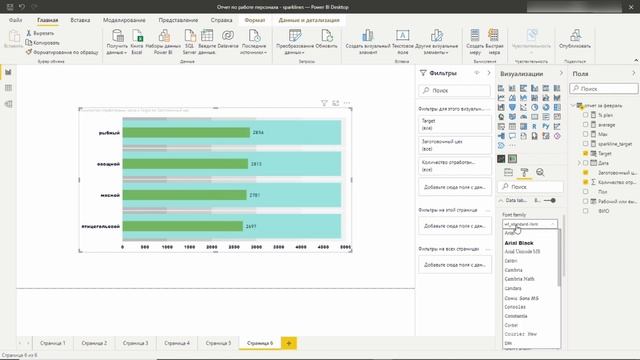Switch to Моделирование ribbon tab
The height and width of the screenshot is (360, 640).
point(124,20)
